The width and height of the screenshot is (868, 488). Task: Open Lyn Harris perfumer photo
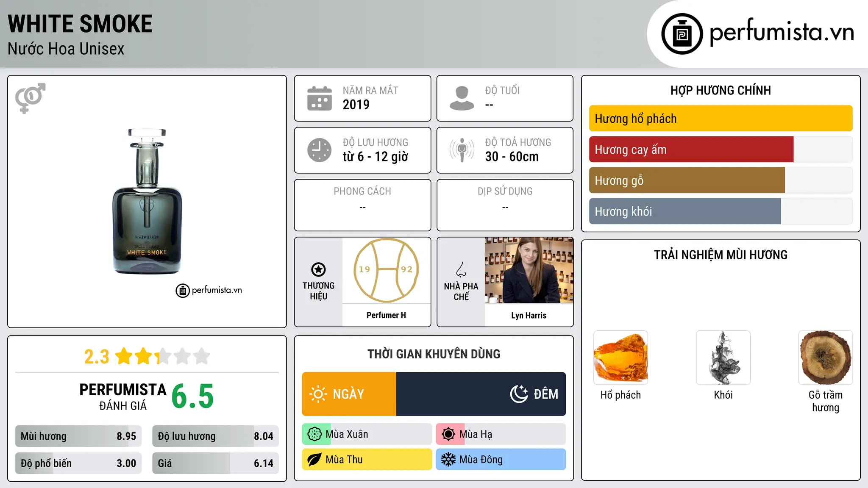(529, 270)
